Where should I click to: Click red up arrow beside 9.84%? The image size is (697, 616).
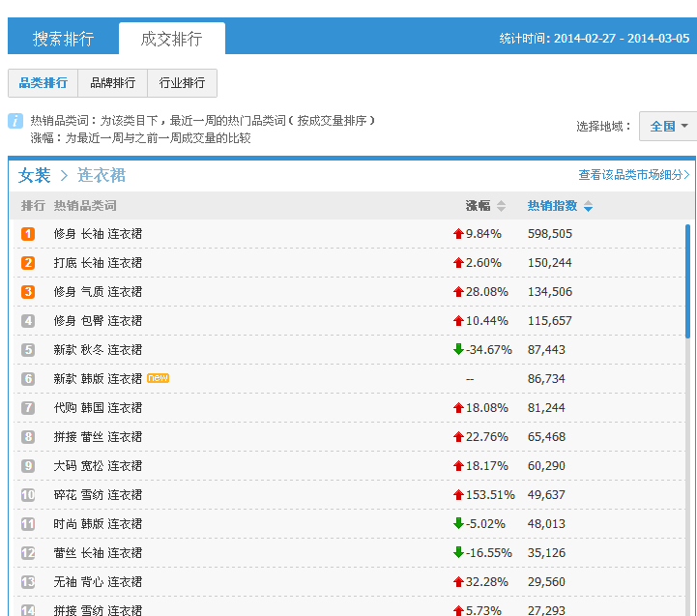tap(458, 233)
